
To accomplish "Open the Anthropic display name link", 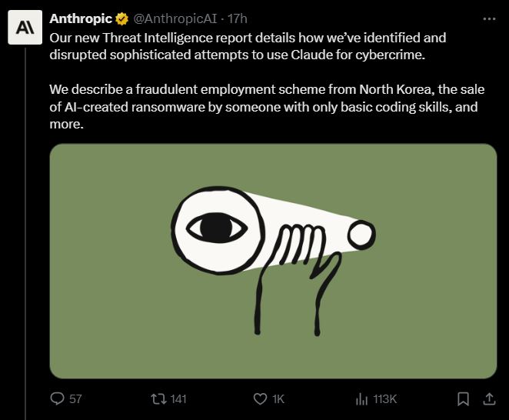I will [x=80, y=18].
